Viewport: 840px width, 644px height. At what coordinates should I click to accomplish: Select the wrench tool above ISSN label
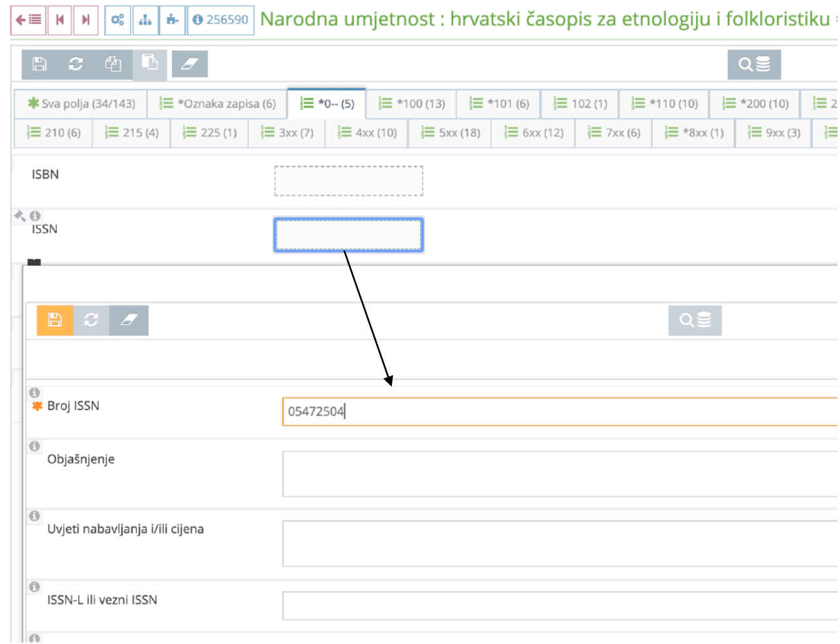[21, 215]
